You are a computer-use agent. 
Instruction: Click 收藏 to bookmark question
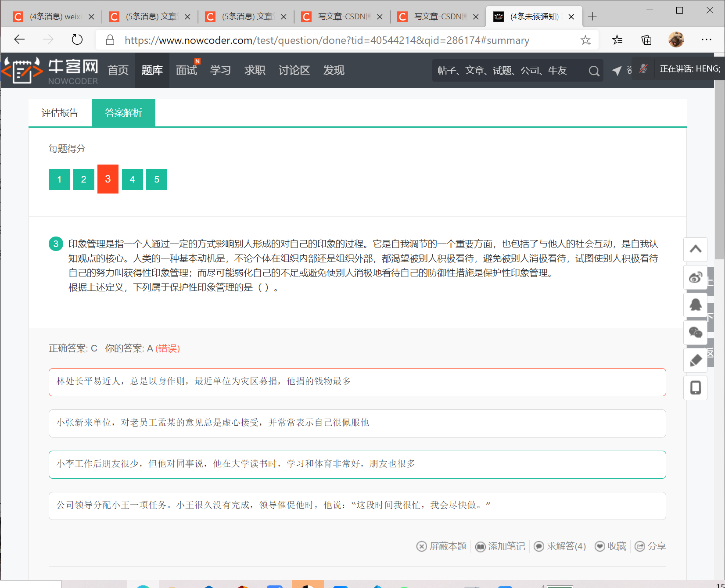coord(610,546)
